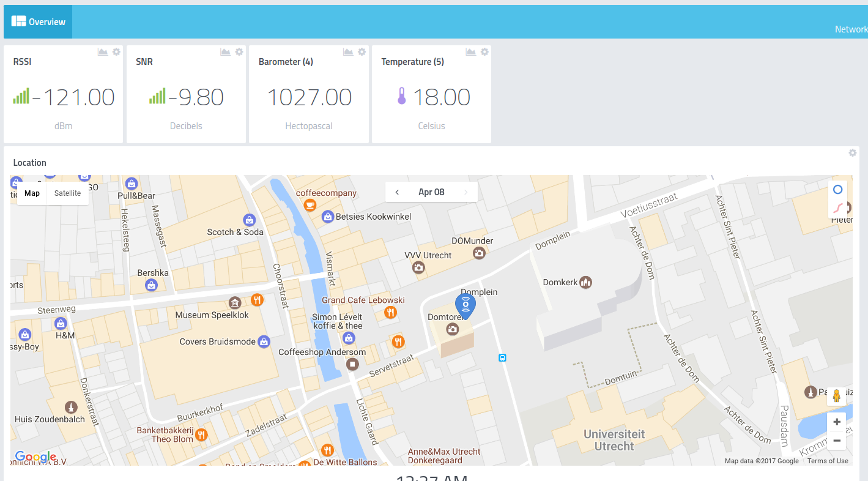Click Covers Bruidsmode shop icon

pyautogui.click(x=264, y=341)
